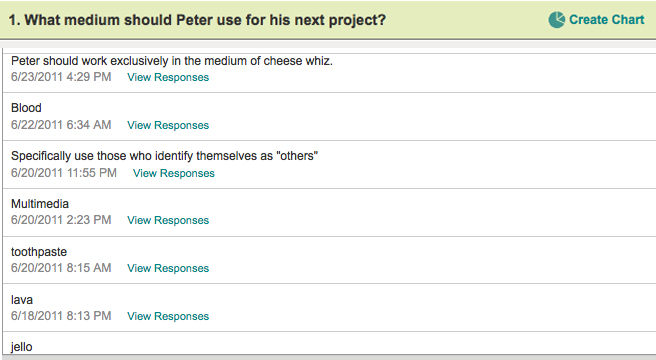Click the 6/20/2011 11:55 PM timestamp
Screen dimensions: 656x360
click(64, 173)
